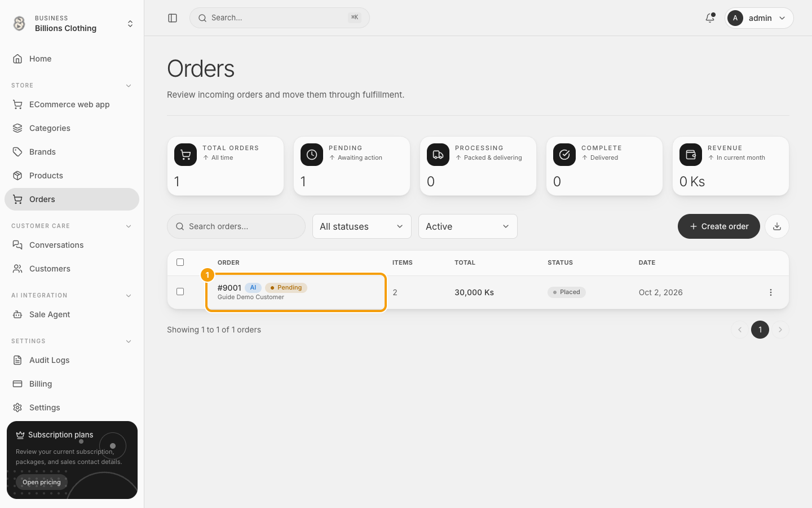Open the admin account menu
The width and height of the screenshot is (812, 508).
pos(759,18)
